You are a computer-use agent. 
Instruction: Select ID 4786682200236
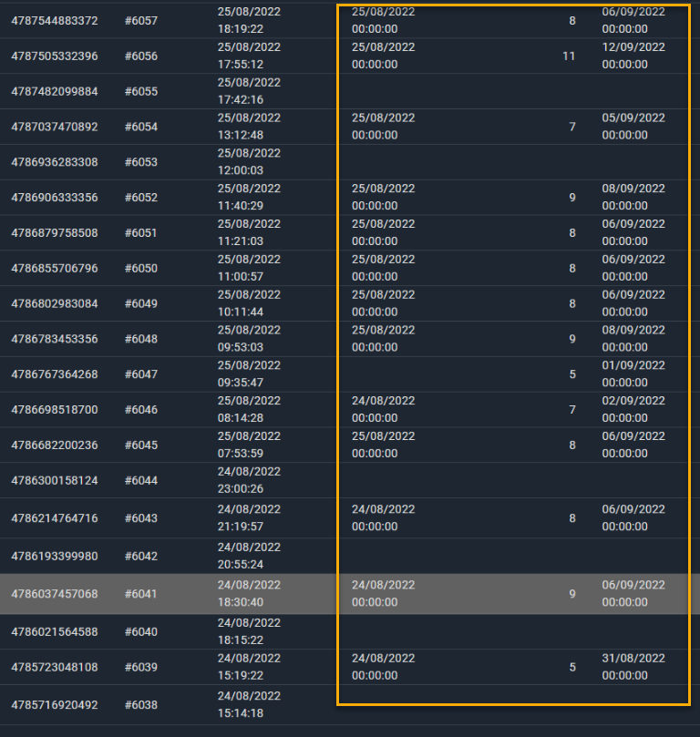tap(54, 445)
